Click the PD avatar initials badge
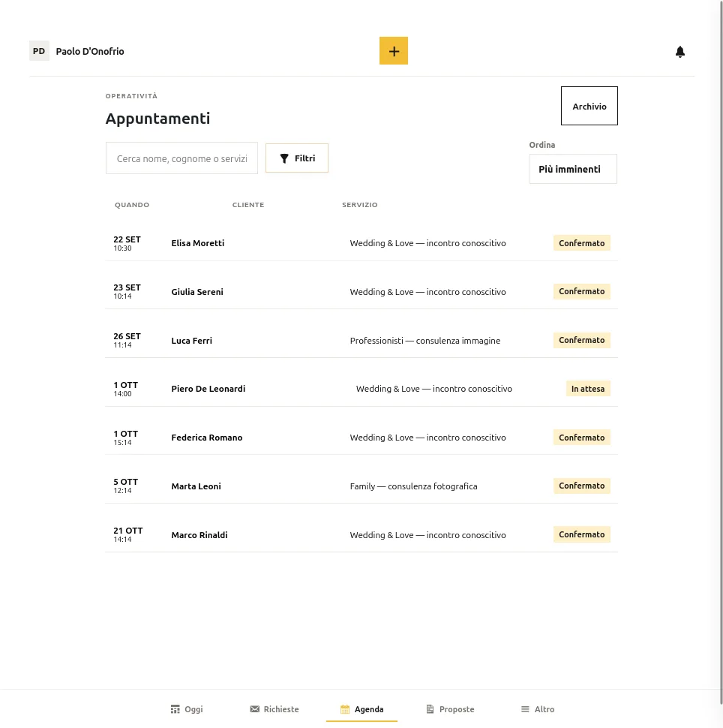This screenshot has height=728, width=723. click(x=39, y=51)
